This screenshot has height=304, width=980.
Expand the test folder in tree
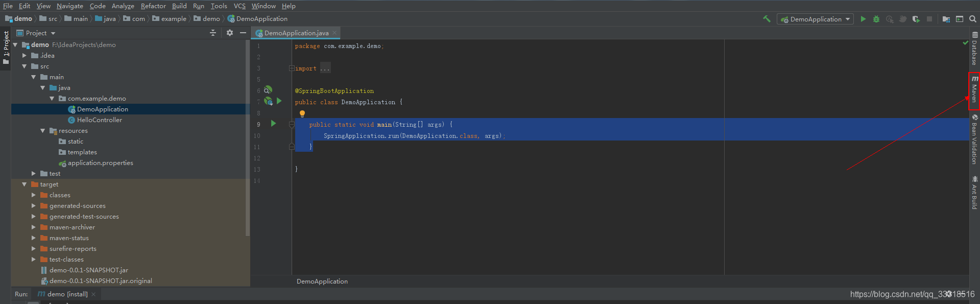coord(34,174)
